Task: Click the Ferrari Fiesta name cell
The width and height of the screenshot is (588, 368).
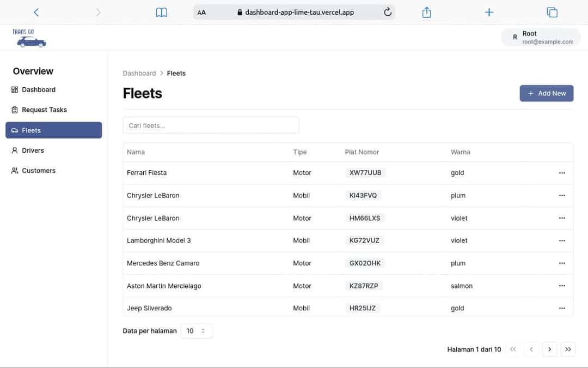Action: click(146, 173)
